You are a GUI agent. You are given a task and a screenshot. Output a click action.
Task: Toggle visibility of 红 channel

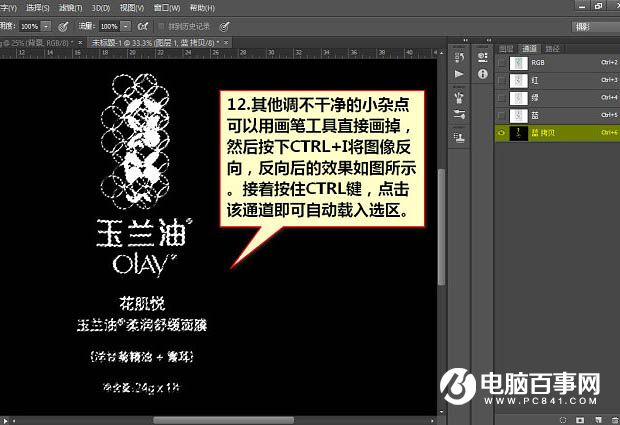click(501, 81)
